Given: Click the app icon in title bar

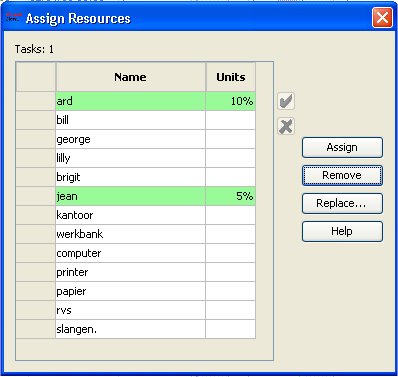Looking at the screenshot, I should [x=14, y=17].
